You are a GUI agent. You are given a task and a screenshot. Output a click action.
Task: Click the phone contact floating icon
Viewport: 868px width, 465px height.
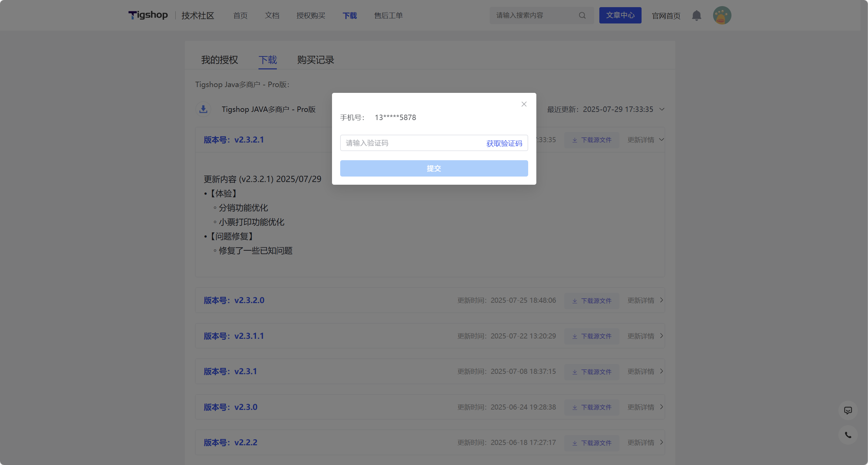tap(848, 435)
